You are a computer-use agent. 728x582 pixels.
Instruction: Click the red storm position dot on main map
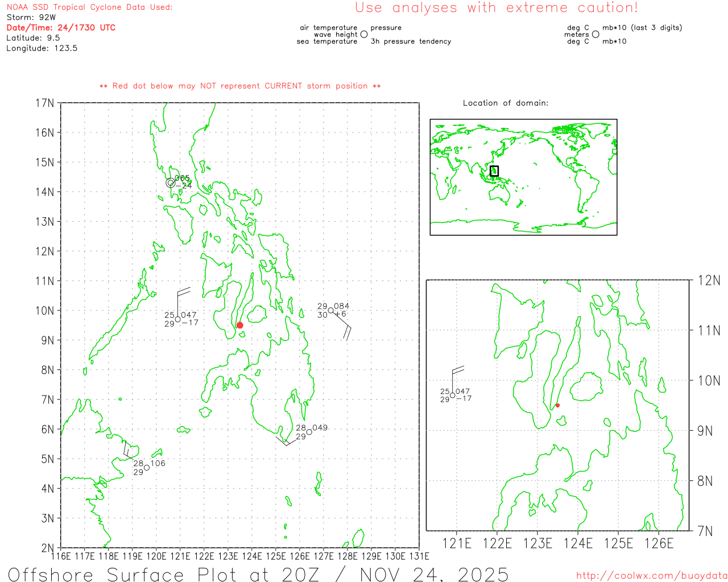(x=239, y=325)
